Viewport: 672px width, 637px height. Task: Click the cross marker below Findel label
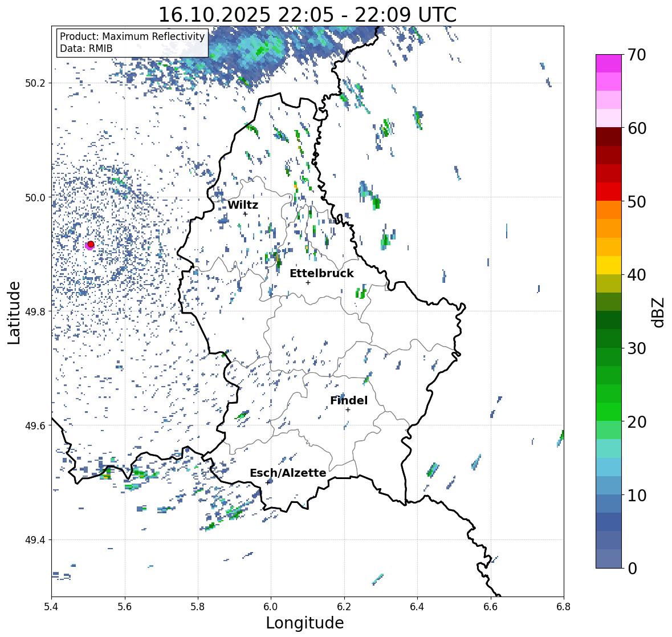tap(348, 410)
